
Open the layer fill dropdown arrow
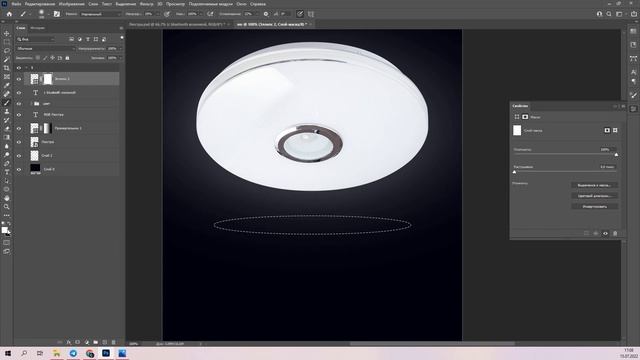[x=120, y=58]
